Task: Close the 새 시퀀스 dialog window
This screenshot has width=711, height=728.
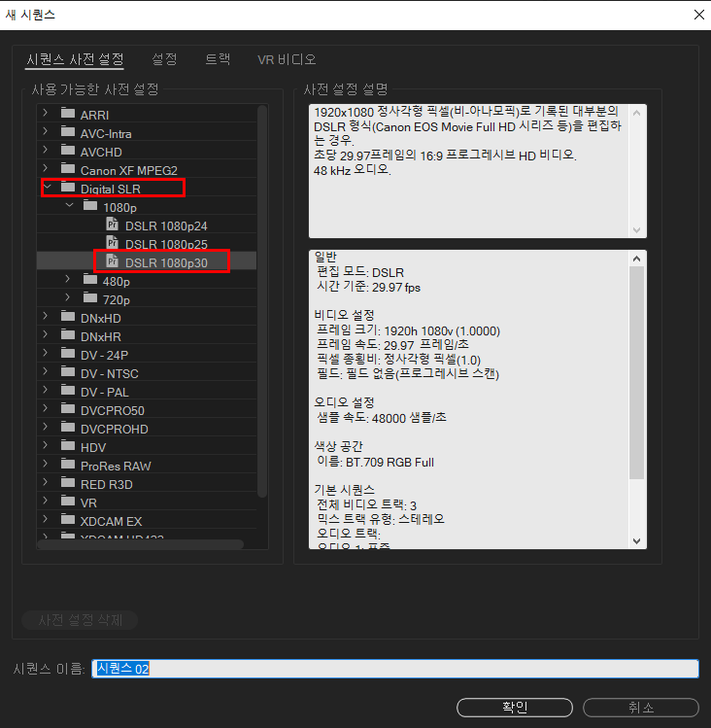Action: 699,15
